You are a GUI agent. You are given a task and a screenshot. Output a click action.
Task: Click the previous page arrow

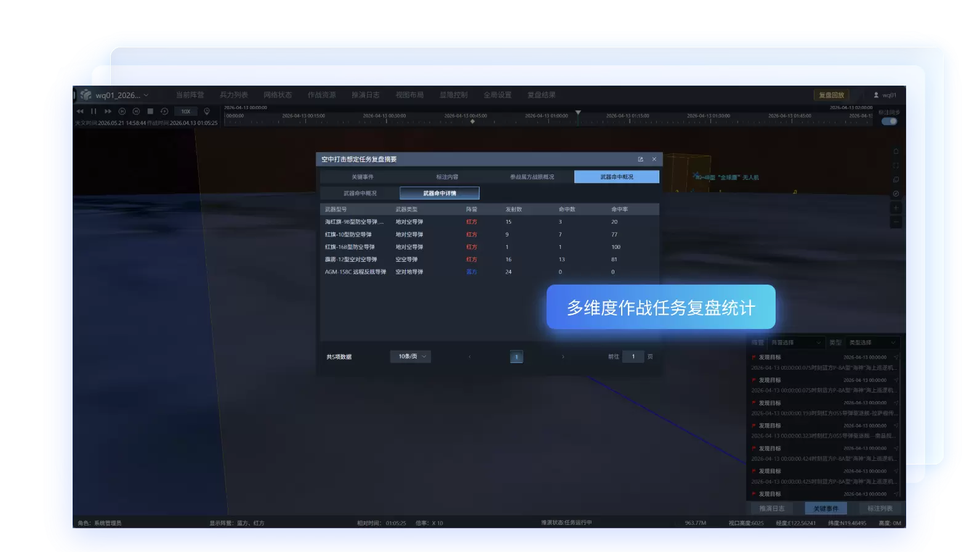tap(470, 357)
